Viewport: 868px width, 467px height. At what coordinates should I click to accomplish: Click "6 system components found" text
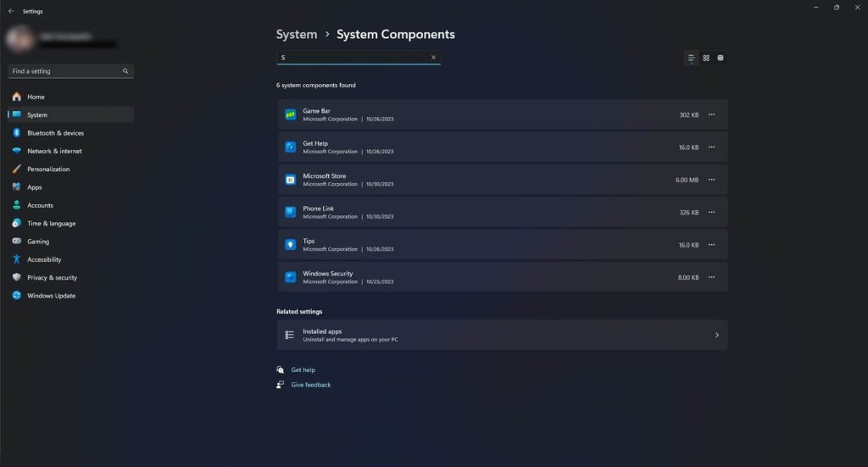coord(316,86)
